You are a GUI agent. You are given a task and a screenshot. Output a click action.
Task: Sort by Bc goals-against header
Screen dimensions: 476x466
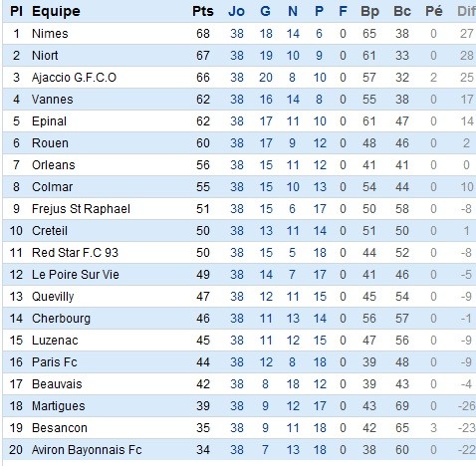(x=402, y=11)
